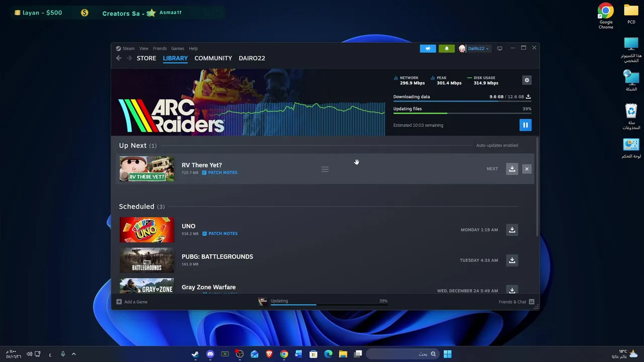Remove RV There Yet? from the queue
The height and width of the screenshot is (362, 644).
click(527, 169)
